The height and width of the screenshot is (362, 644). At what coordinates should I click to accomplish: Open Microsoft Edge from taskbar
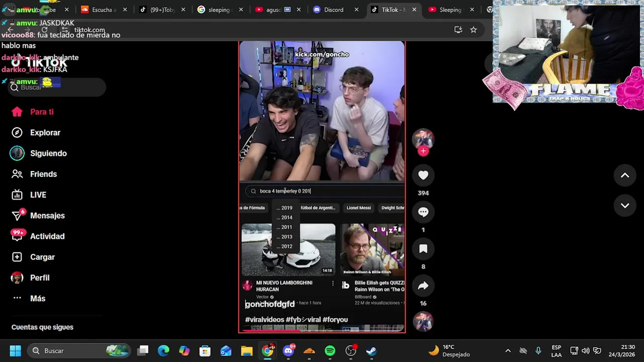click(x=164, y=350)
